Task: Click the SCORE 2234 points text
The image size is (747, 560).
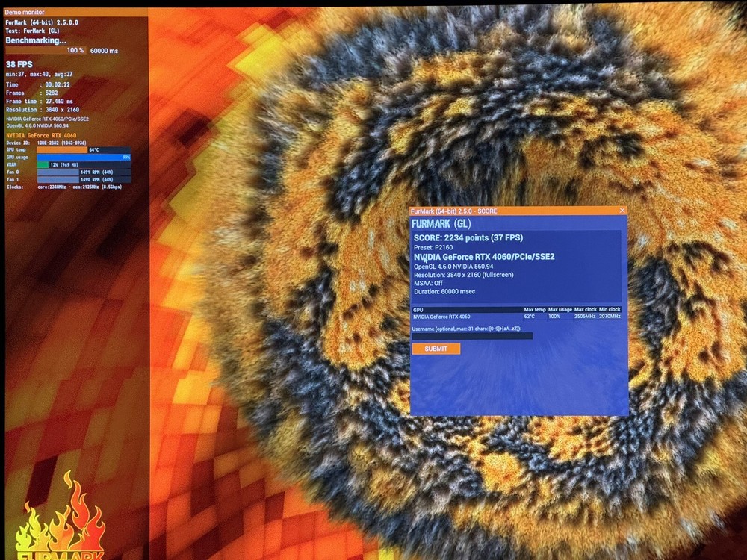Action: click(x=467, y=237)
